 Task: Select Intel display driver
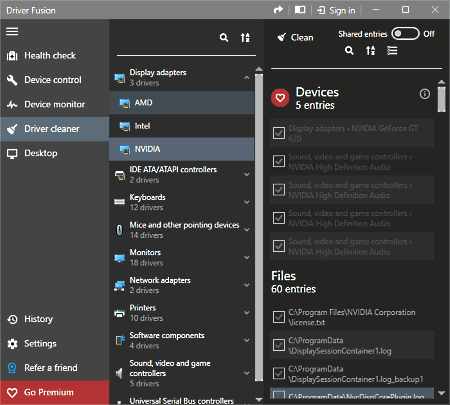point(182,126)
